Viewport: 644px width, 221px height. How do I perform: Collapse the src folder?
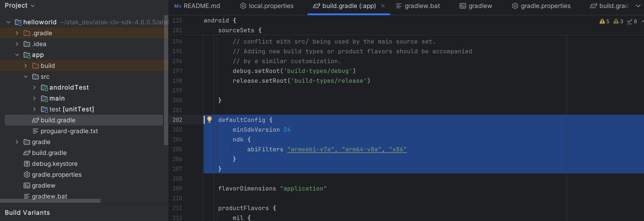pos(25,77)
